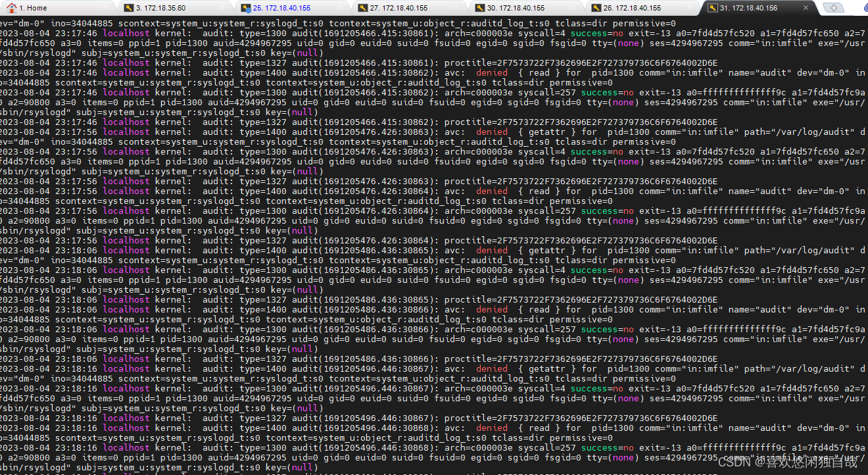This screenshot has width=868, height=475.
Task: Click '{ read }' in the audit 30864 avc line
Action: coord(539,191)
